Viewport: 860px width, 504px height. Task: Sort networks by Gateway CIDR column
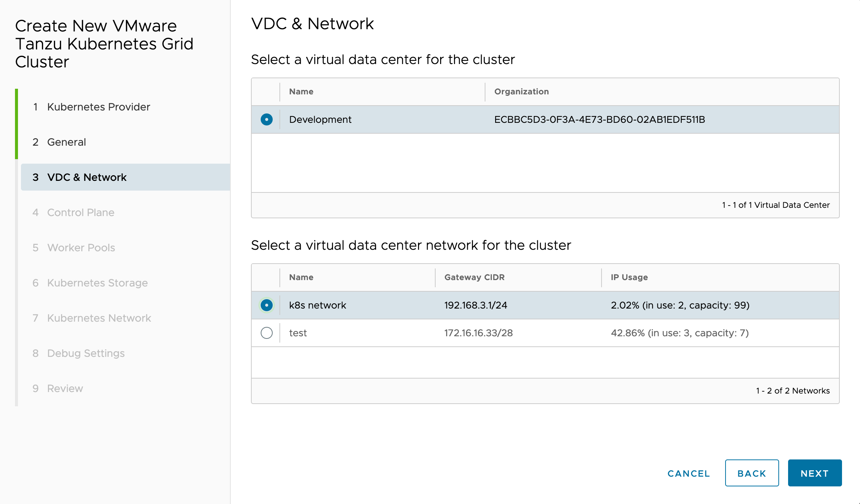click(x=474, y=277)
